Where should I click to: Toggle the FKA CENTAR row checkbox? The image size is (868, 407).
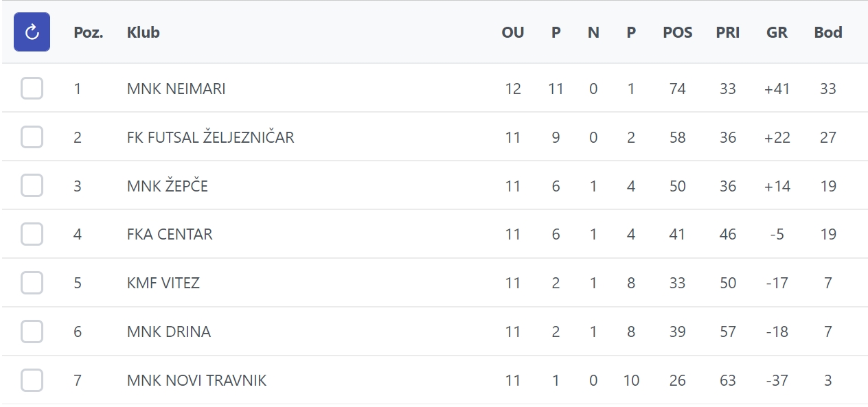pyautogui.click(x=32, y=235)
